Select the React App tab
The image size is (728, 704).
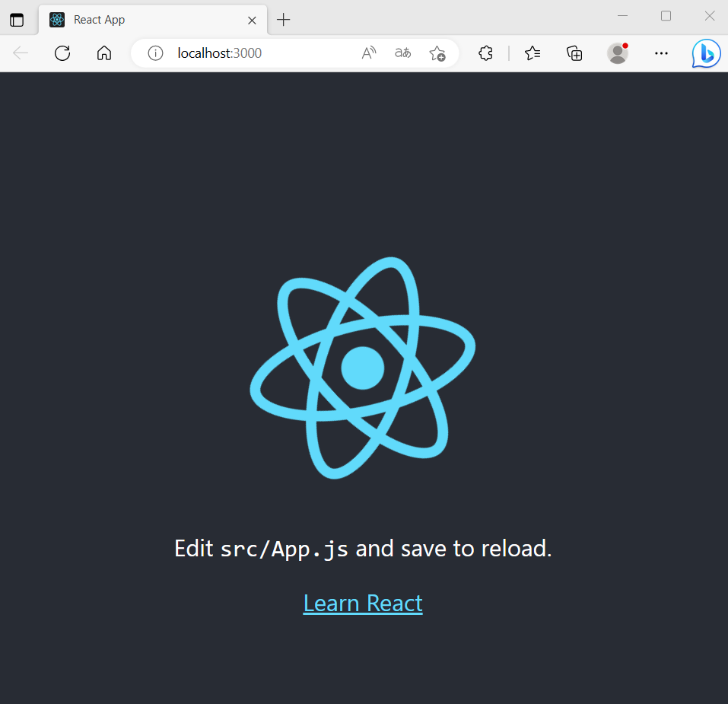tap(153, 20)
